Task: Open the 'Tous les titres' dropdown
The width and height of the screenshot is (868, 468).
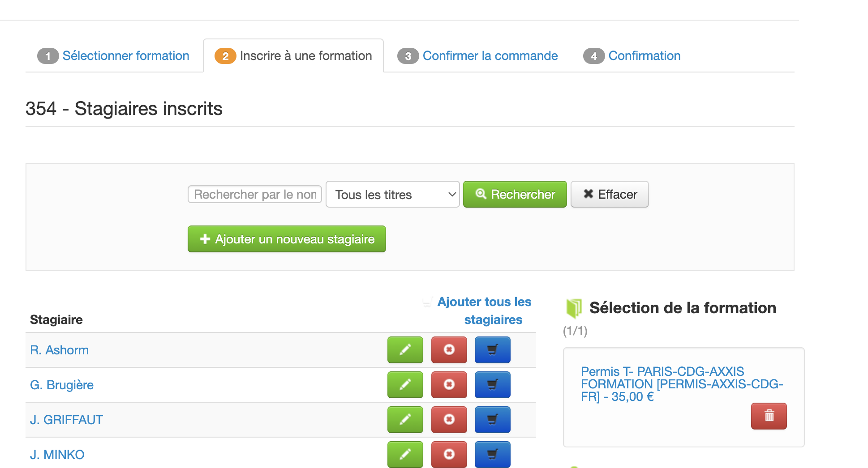Action: [392, 195]
